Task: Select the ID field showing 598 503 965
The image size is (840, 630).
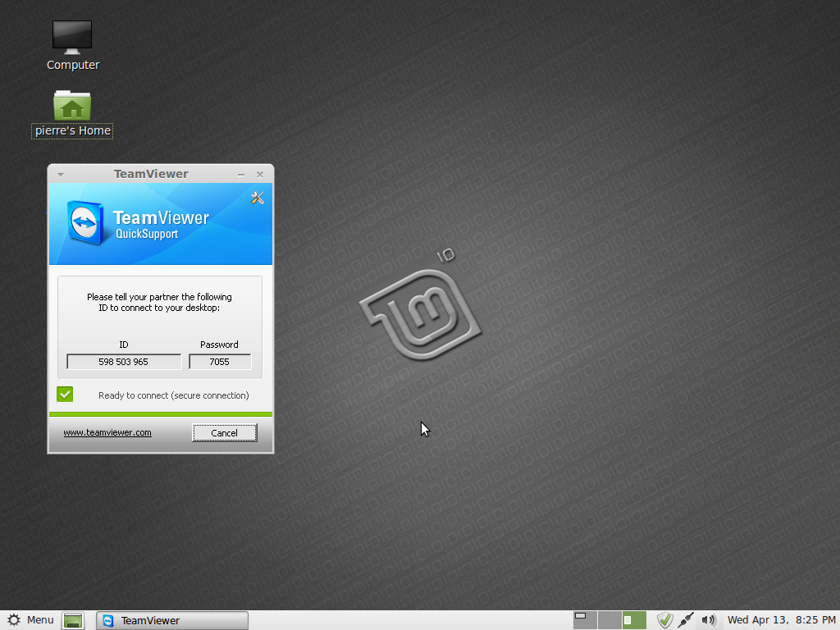Action: [123, 361]
